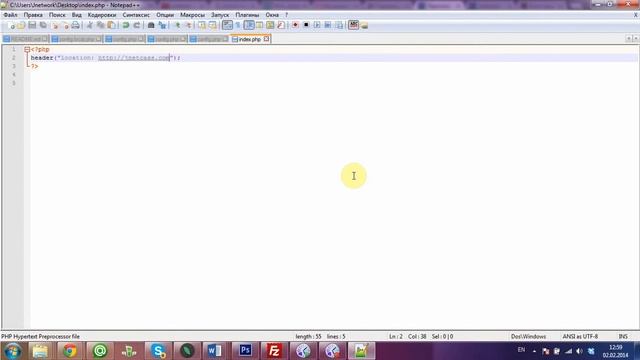Show hidden system tray icons arrow
640x360 pixels.
534,351
